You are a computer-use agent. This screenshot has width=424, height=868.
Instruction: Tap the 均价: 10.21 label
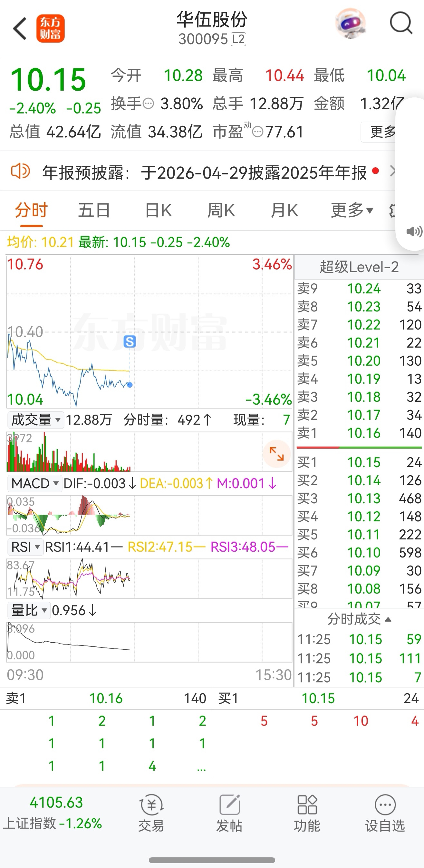(40, 242)
